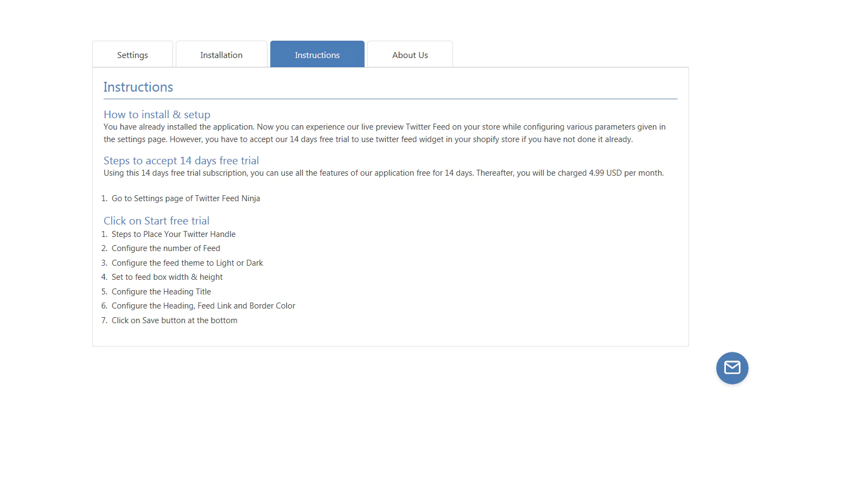Click paragraph starting 'Using this 14 days free trial'
The height and width of the screenshot is (488, 868).
[384, 173]
